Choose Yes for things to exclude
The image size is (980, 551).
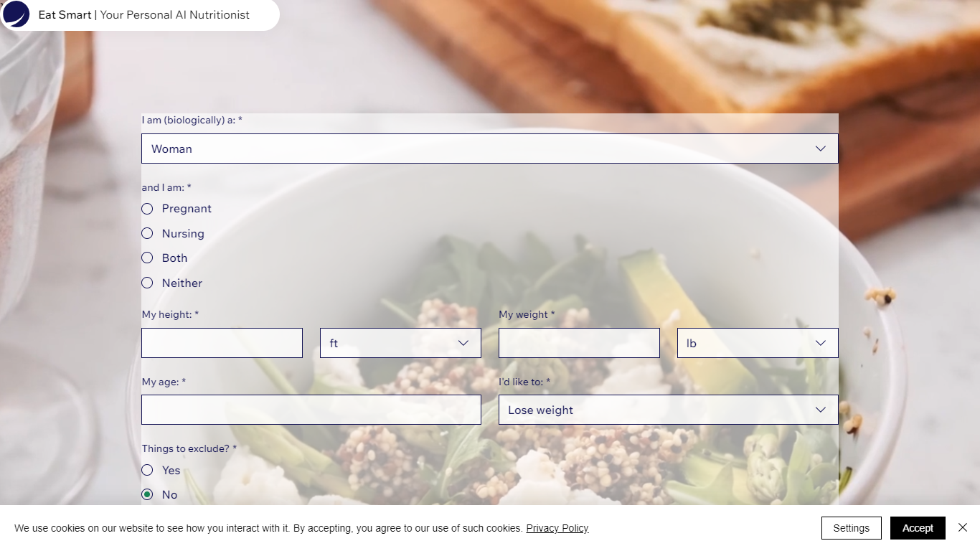point(147,470)
